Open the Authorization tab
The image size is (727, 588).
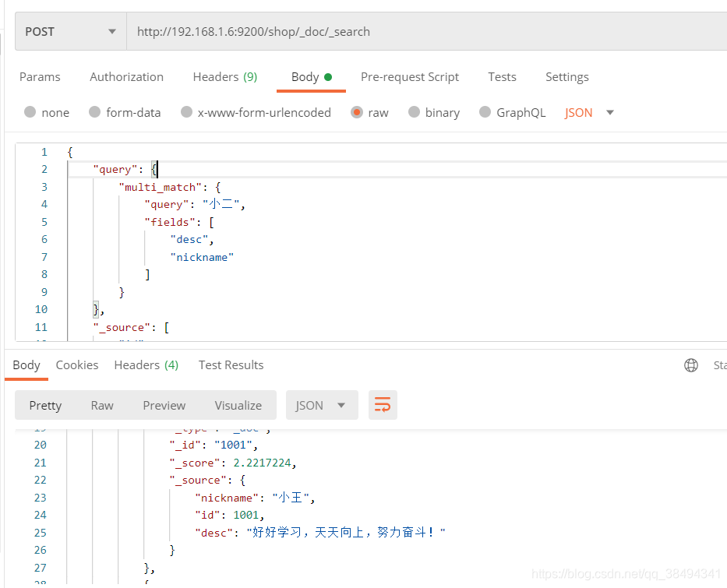[126, 76]
